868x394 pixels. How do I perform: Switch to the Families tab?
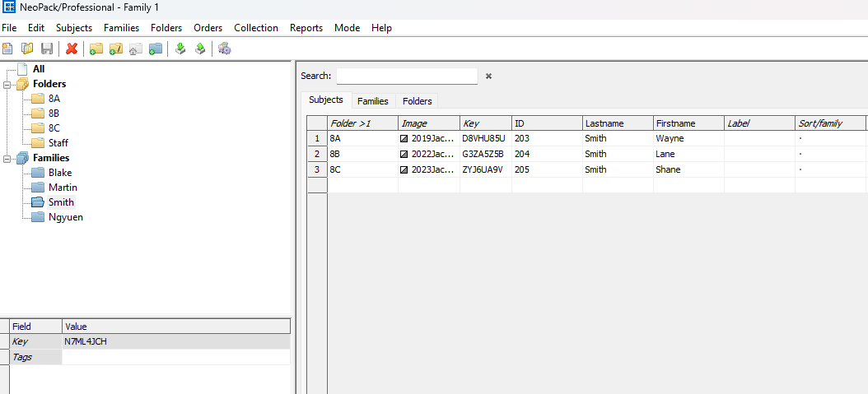coord(372,101)
